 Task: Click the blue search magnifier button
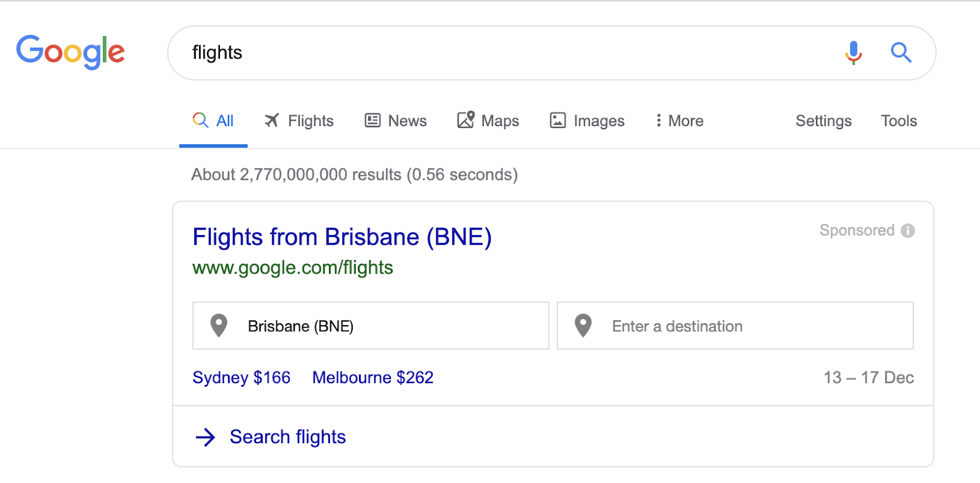tap(901, 53)
